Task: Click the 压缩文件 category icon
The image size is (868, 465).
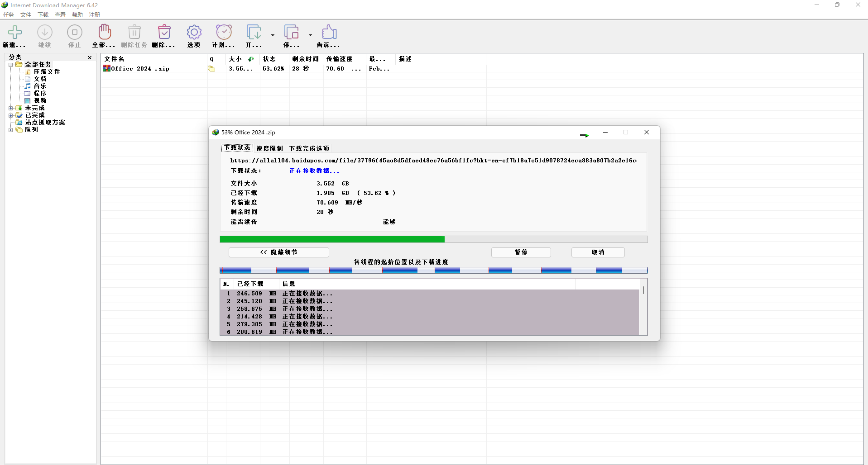Action: click(28, 71)
